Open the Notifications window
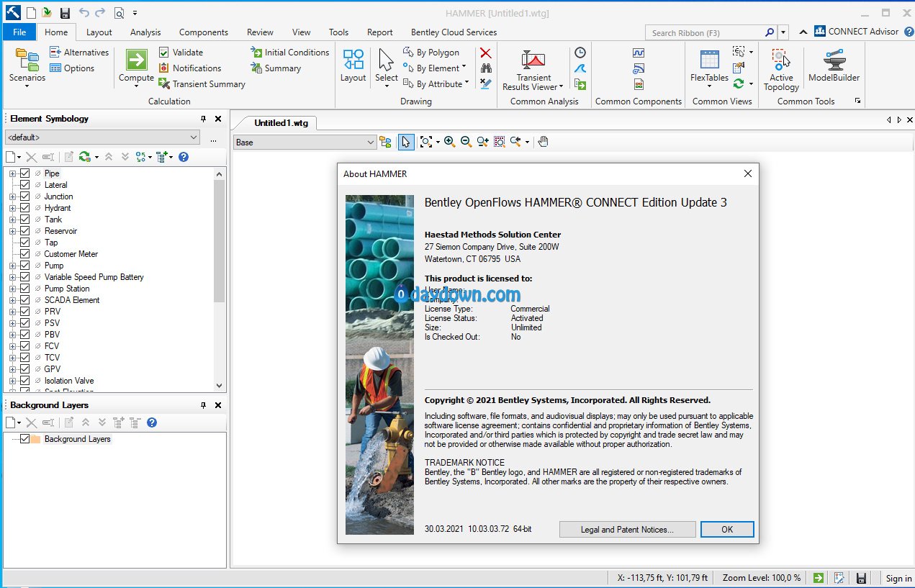Image resolution: width=915 pixels, height=588 pixels. (190, 68)
